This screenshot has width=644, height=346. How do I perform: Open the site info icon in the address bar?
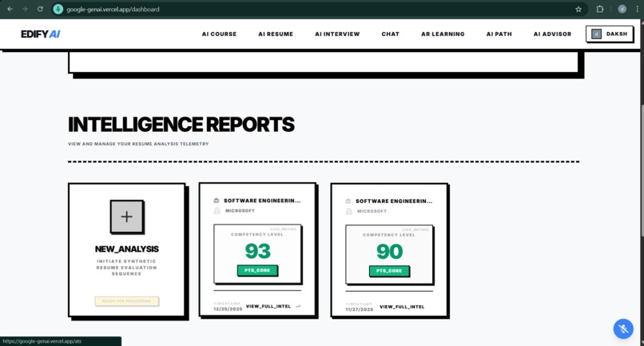[58, 9]
